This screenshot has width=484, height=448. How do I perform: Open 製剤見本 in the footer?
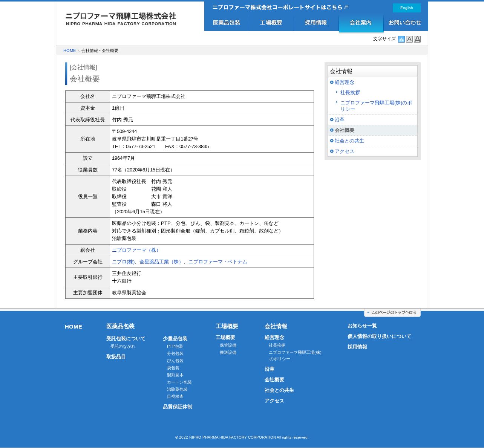[x=175, y=375]
